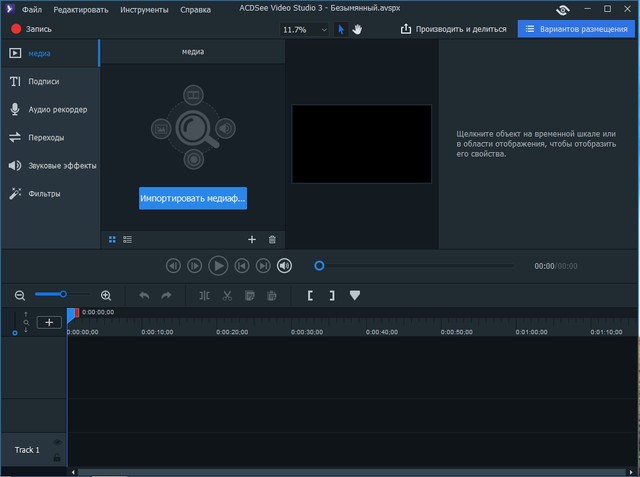Open the Вариантов размещения layout options
Screen dimensions: 640x477
[575, 30]
